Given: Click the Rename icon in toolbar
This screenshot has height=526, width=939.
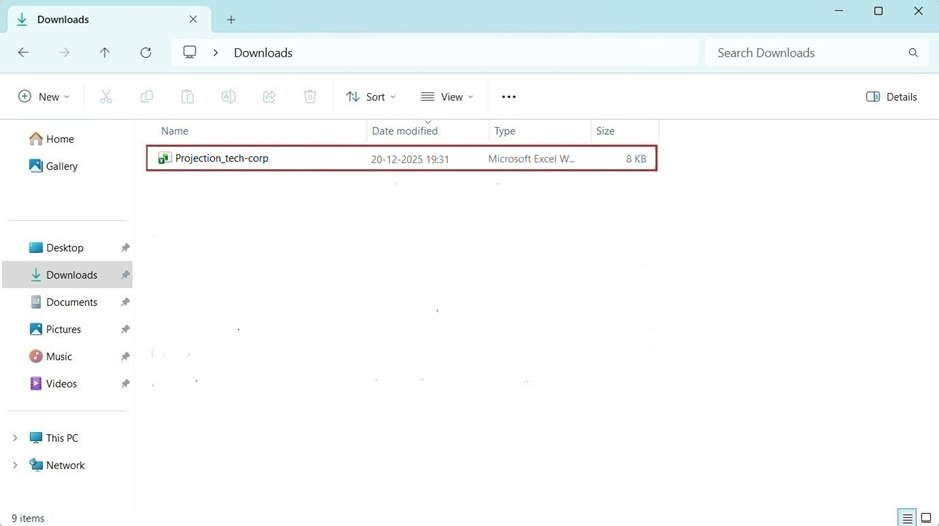Looking at the screenshot, I should click(x=228, y=97).
